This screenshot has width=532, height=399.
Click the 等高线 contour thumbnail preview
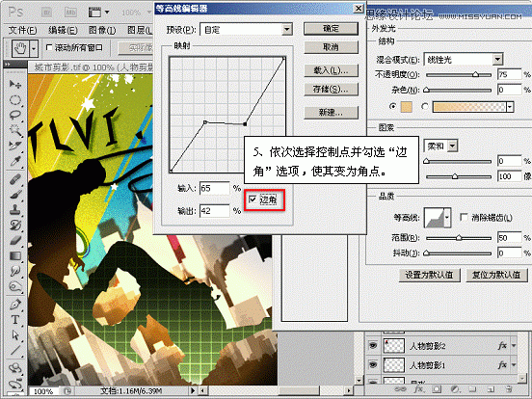click(434, 218)
